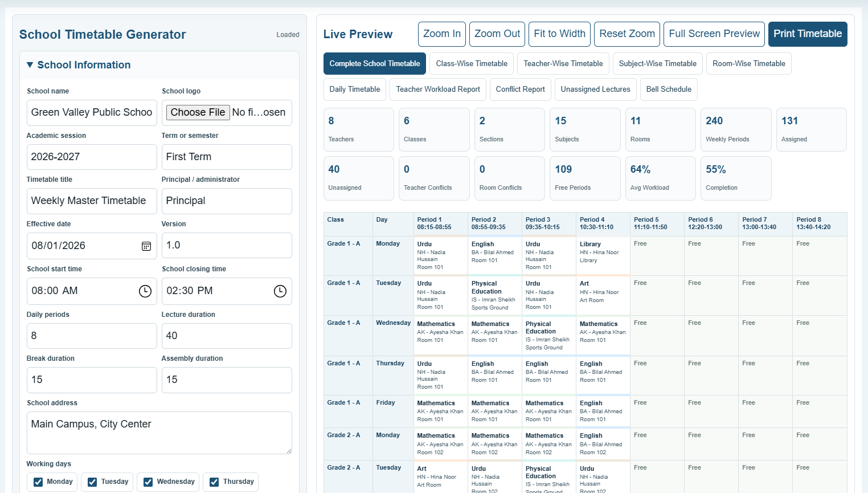Switch to Complete School Timetable tab
Screen dimensions: 868x493
tap(375, 64)
